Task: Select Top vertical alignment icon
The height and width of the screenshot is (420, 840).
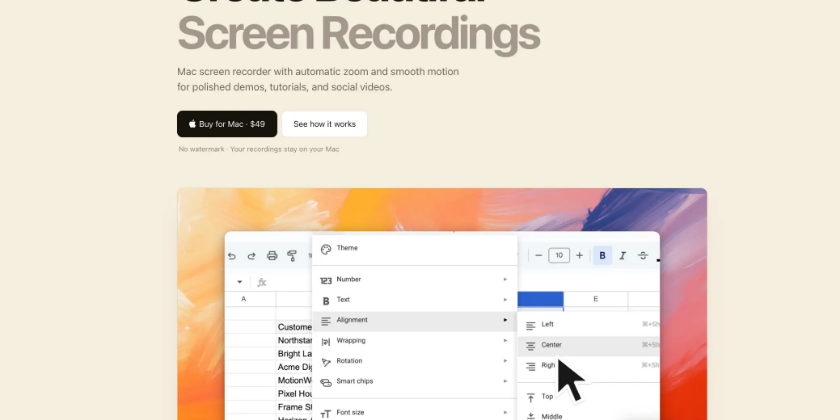Action: tap(530, 397)
